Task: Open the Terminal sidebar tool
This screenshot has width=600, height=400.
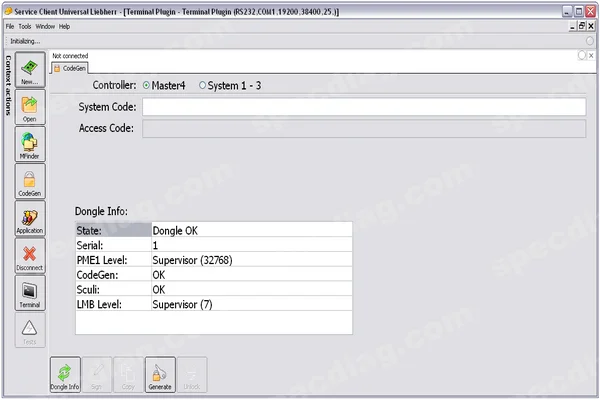Action: click(x=30, y=293)
